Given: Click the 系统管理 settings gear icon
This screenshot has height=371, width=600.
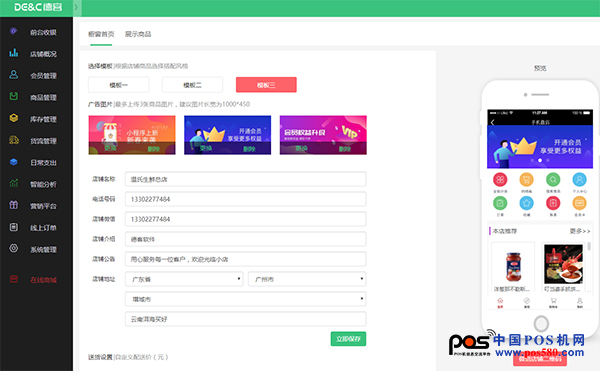Looking at the screenshot, I should (x=13, y=248).
